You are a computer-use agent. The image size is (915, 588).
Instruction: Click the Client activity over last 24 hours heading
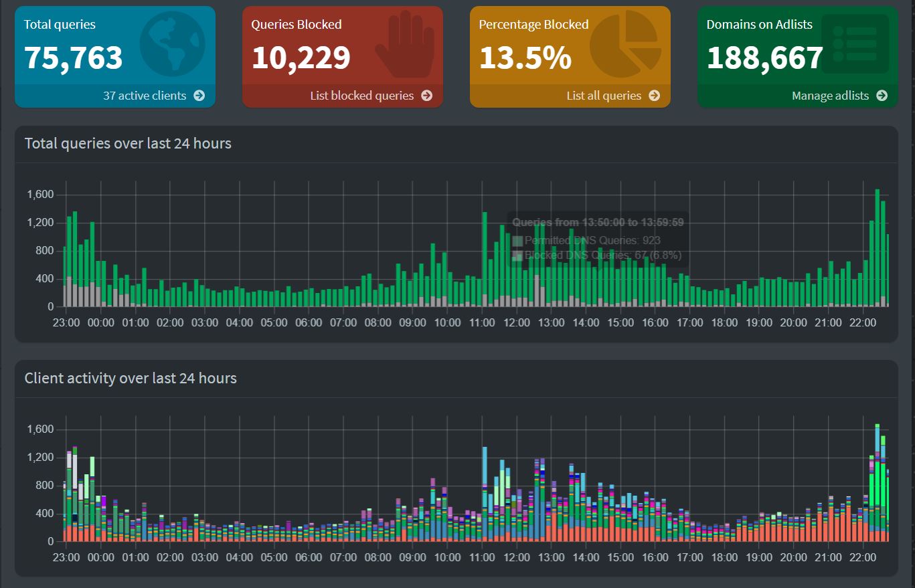[131, 378]
